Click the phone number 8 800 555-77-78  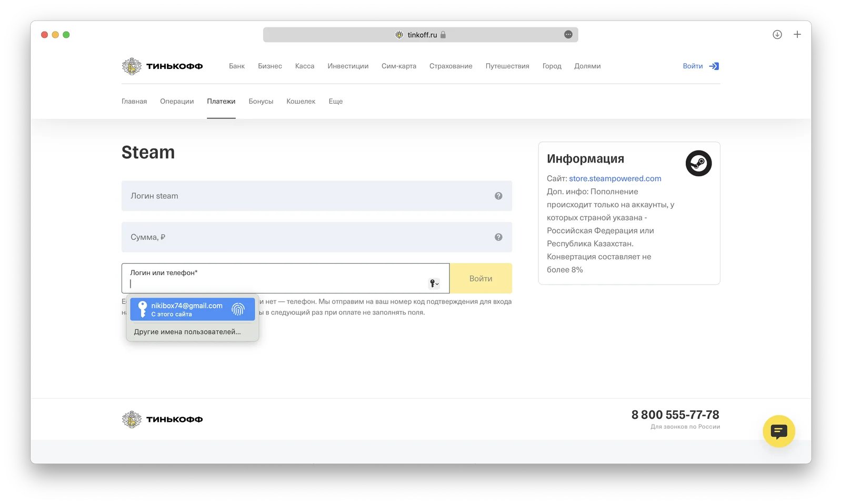point(675,415)
